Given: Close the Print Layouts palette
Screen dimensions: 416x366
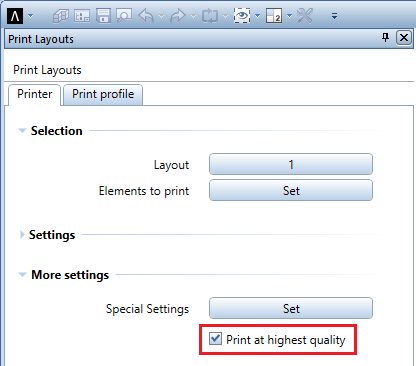Looking at the screenshot, I should [x=404, y=37].
